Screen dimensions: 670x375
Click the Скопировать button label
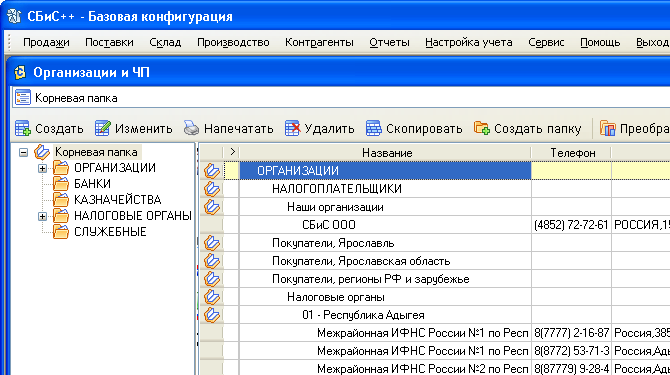click(424, 129)
